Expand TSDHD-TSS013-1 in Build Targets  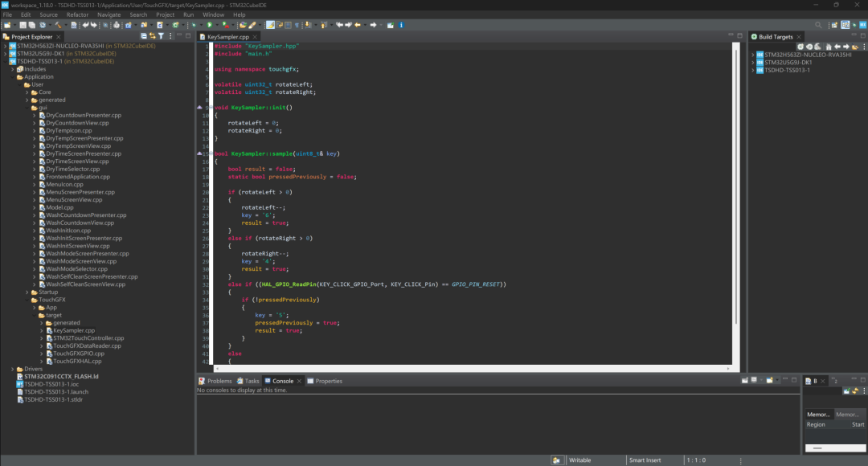click(x=752, y=70)
